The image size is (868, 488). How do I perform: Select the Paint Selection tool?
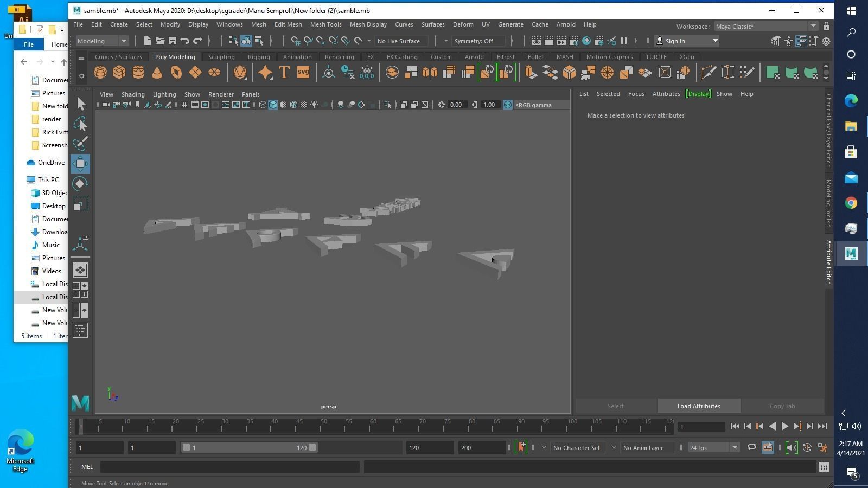[x=80, y=144]
